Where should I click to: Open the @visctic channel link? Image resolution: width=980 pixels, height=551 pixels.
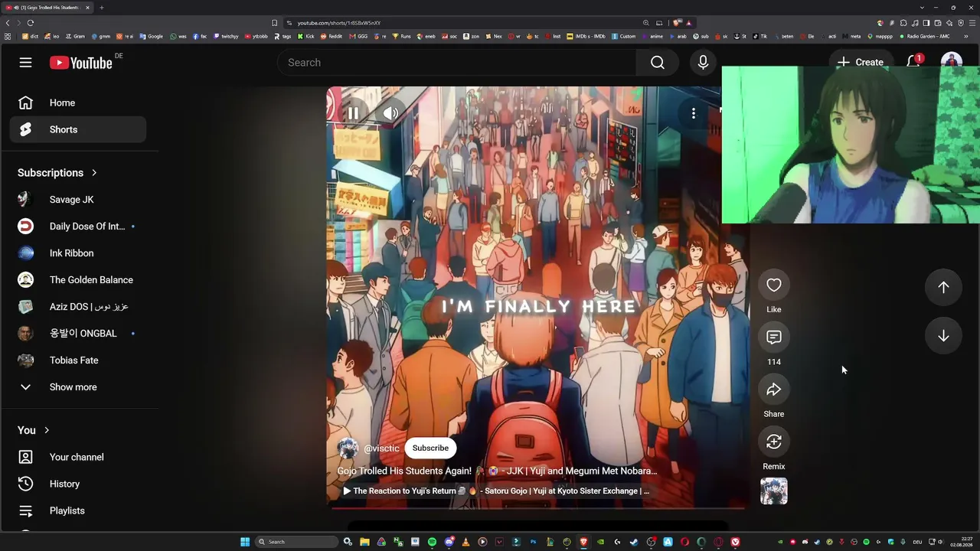click(381, 448)
